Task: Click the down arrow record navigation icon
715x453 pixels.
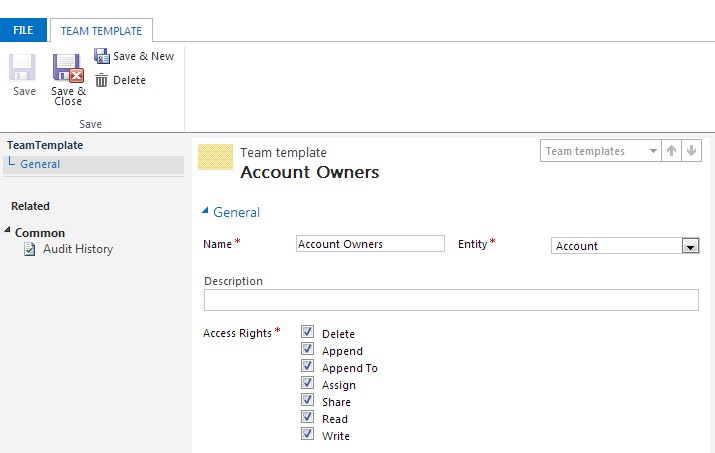Action: click(692, 151)
